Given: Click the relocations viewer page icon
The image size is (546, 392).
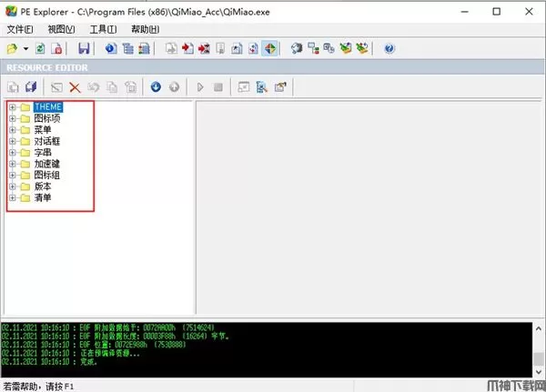Looking at the screenshot, I should coord(237,48).
